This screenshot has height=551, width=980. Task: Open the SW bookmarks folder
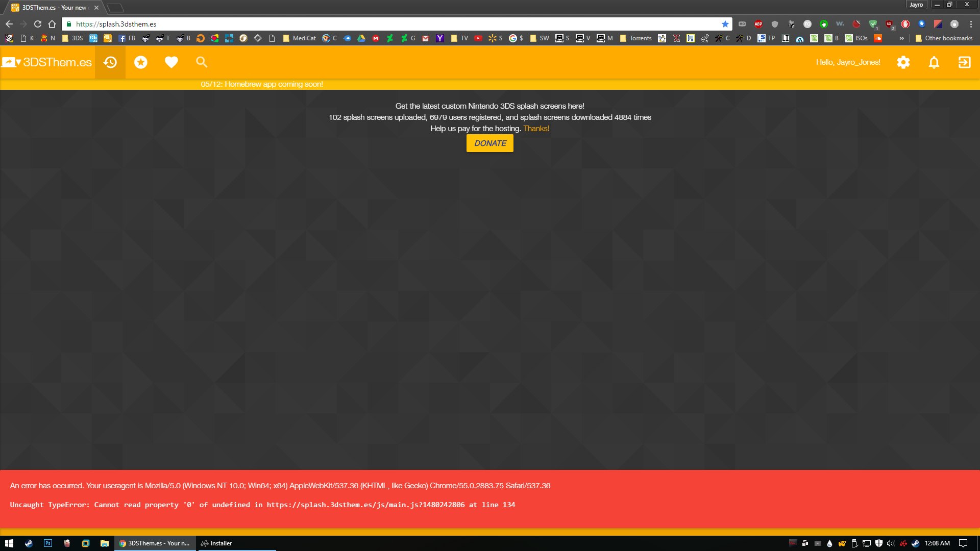[540, 38]
